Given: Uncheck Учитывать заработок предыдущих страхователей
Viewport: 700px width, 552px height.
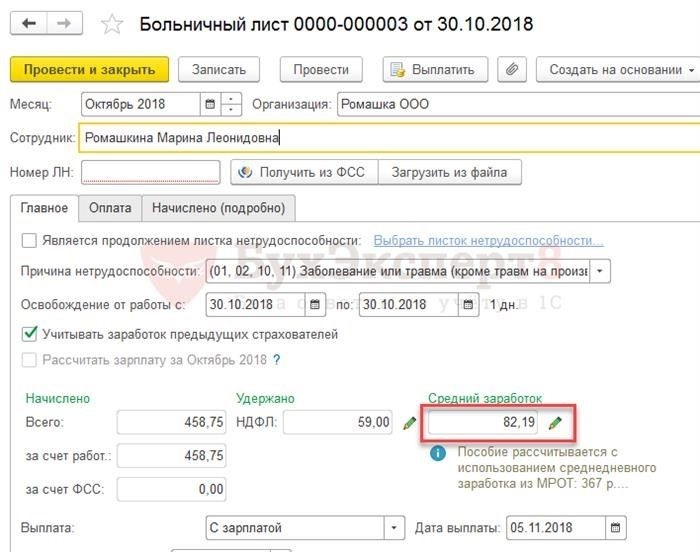Looking at the screenshot, I should (29, 334).
